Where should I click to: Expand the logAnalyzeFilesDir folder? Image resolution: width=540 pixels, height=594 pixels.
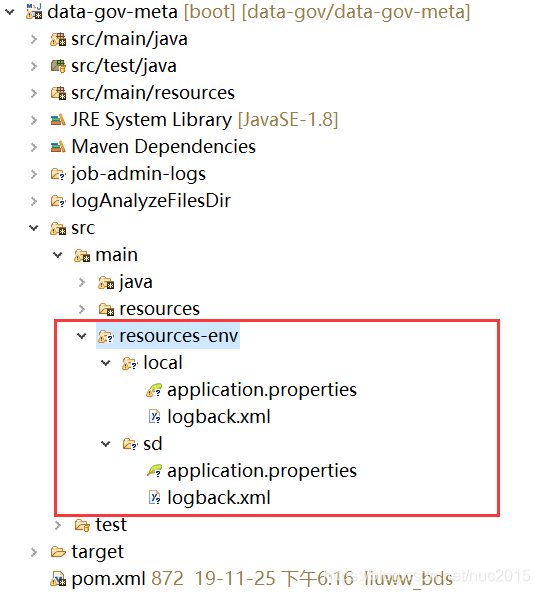click(34, 201)
